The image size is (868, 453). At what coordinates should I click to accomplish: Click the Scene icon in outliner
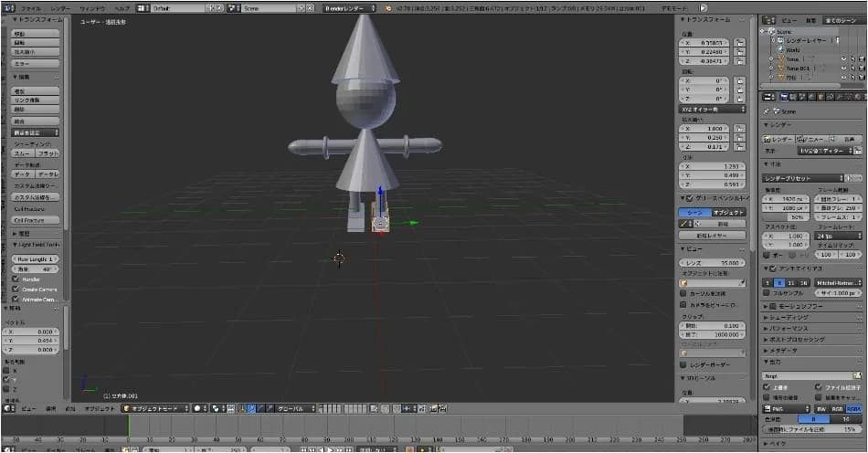tap(772, 31)
